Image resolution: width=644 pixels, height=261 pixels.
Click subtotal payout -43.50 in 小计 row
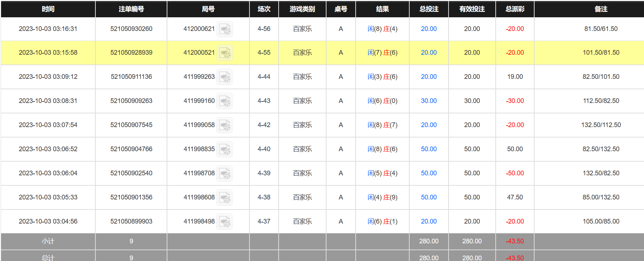(515, 241)
